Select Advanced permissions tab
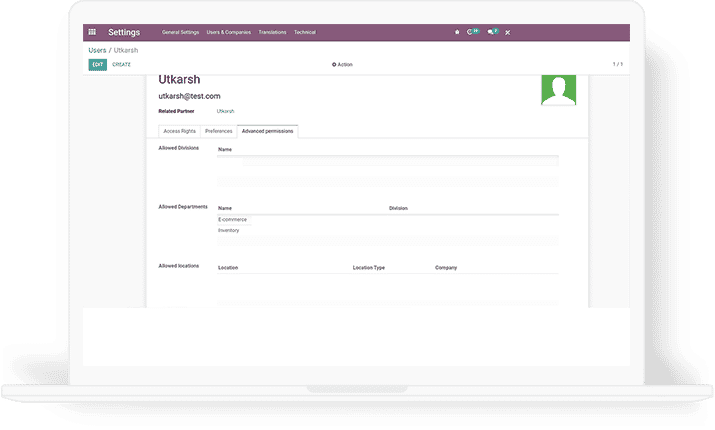The image size is (715, 430). pyautogui.click(x=267, y=131)
